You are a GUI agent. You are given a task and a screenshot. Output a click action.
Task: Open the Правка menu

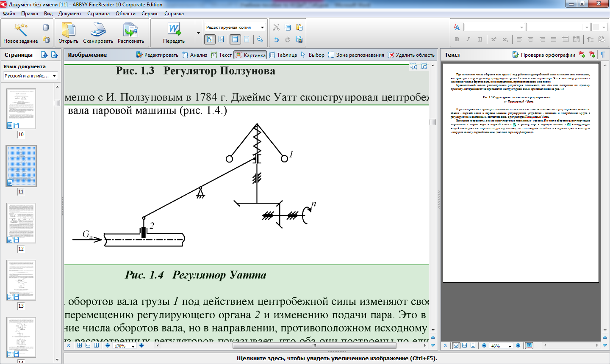(30, 14)
